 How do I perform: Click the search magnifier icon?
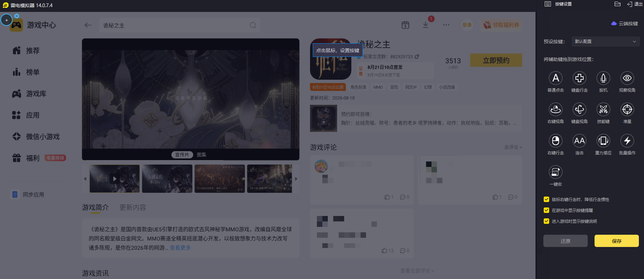click(x=253, y=25)
